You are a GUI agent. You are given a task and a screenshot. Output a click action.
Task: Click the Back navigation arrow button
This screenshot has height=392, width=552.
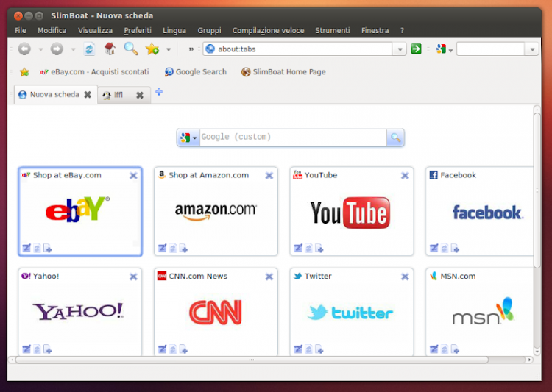pyautogui.click(x=24, y=49)
